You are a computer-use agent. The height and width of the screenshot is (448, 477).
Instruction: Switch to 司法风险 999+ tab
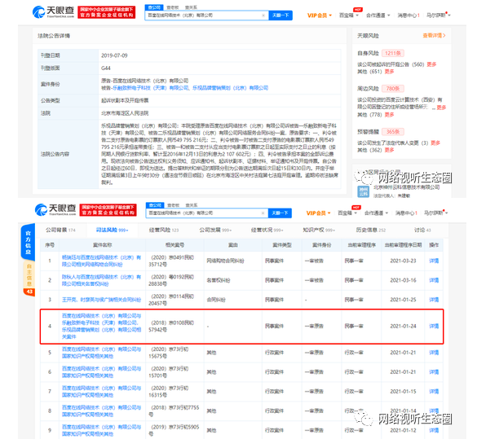112,230
